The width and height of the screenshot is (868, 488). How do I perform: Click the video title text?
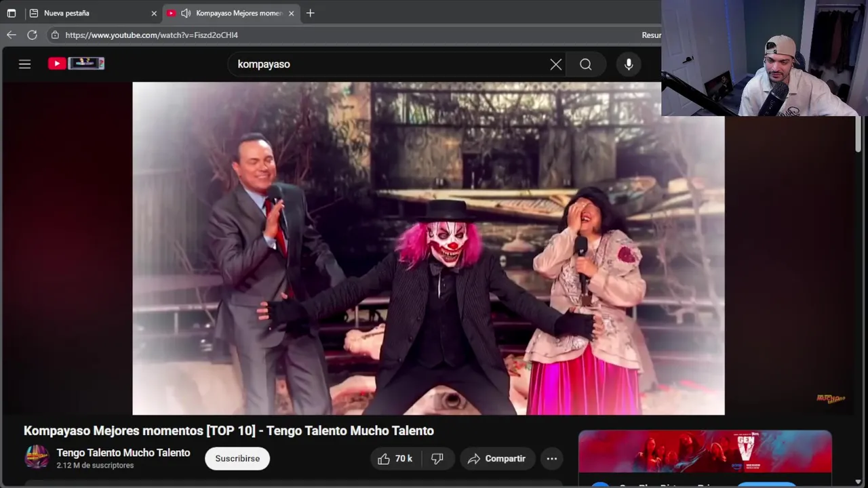coord(229,431)
